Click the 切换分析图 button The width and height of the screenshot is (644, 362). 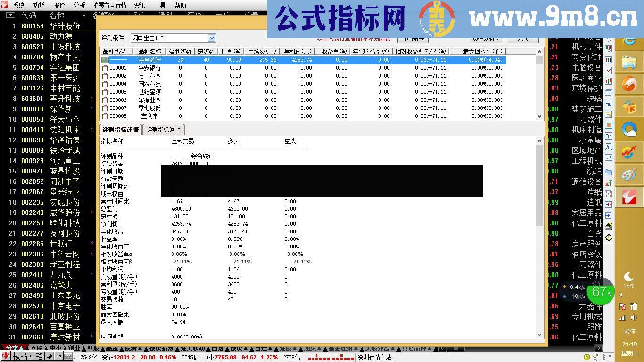pyautogui.click(x=487, y=39)
